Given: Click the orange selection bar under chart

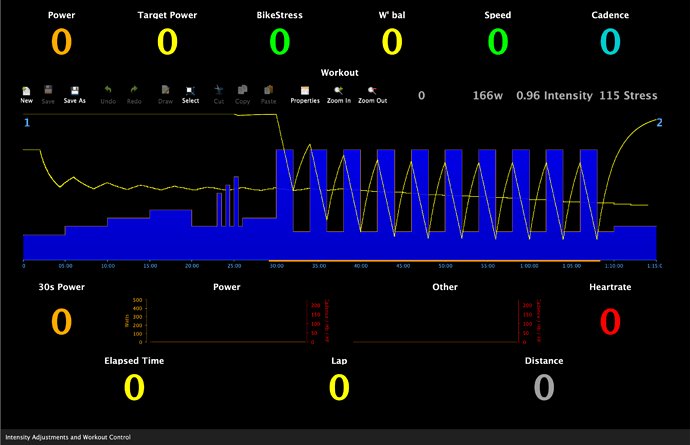Looking at the screenshot, I should tap(434, 261).
